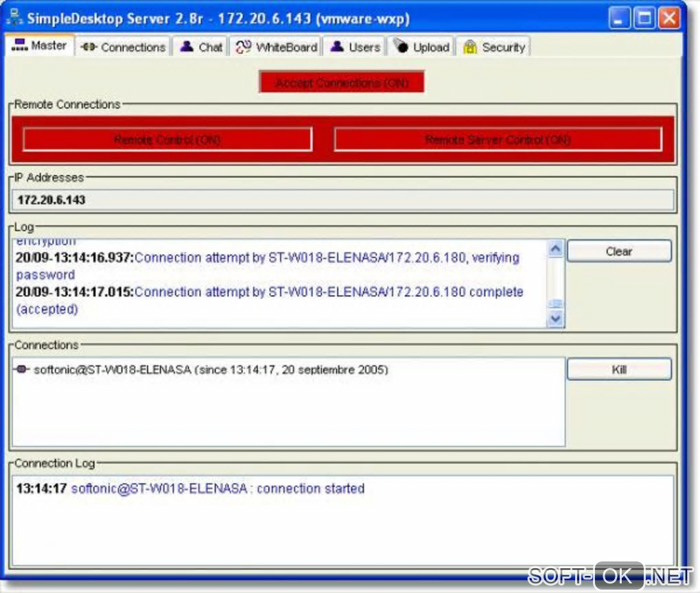Go to the Upload tab

click(421, 47)
